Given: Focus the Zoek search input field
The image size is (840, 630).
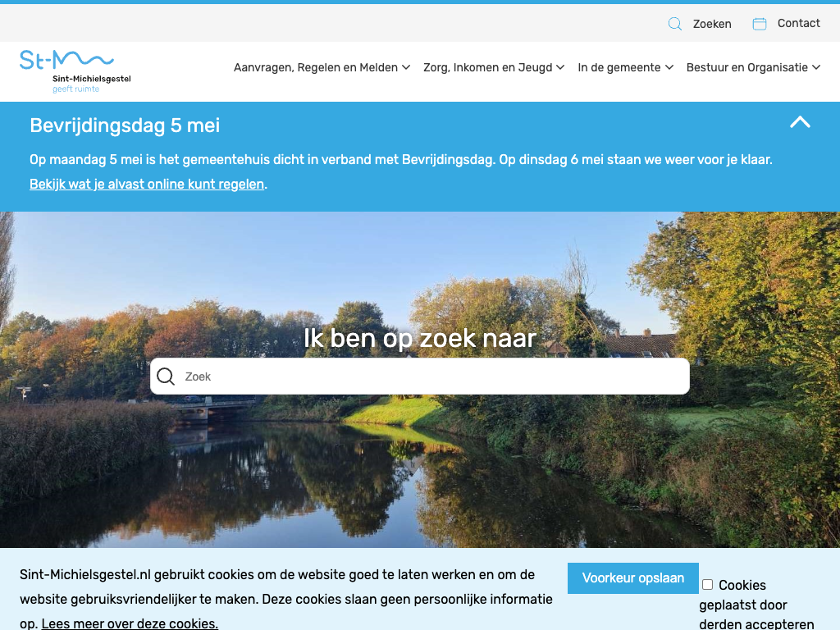Looking at the screenshot, I should click(x=431, y=377).
